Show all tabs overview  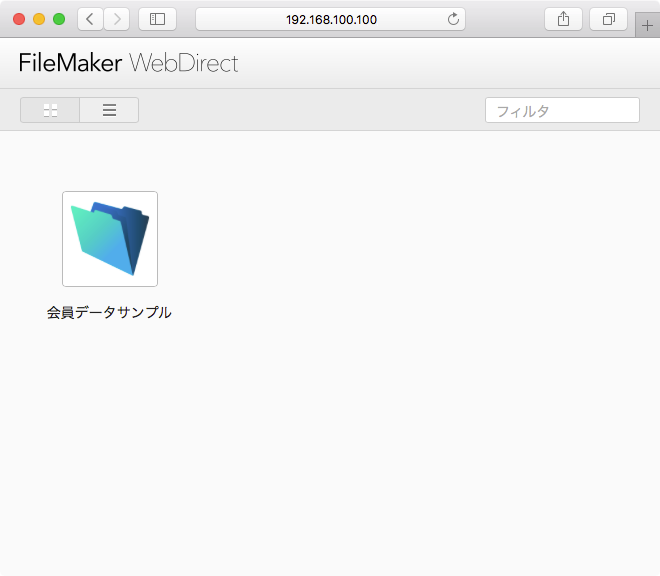pyautogui.click(x=609, y=19)
